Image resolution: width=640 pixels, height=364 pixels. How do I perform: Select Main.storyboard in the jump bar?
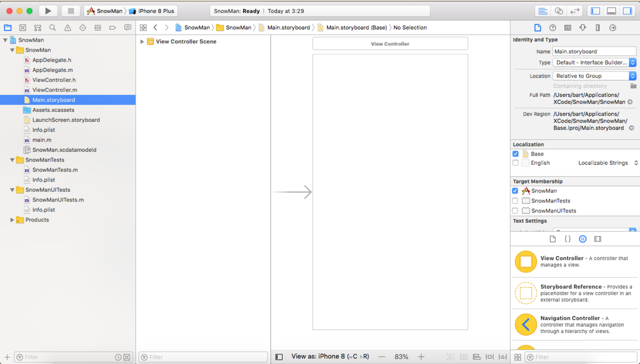pyautogui.click(x=284, y=27)
